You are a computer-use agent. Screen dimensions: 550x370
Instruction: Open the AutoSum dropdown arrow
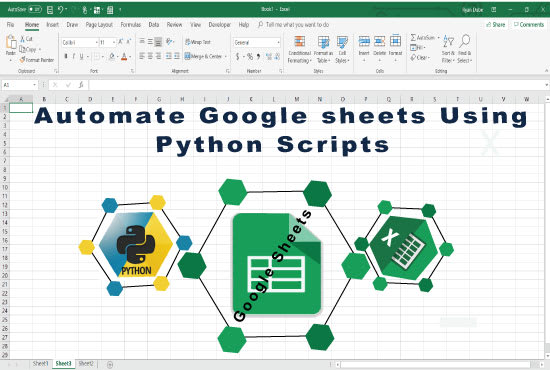(x=438, y=38)
